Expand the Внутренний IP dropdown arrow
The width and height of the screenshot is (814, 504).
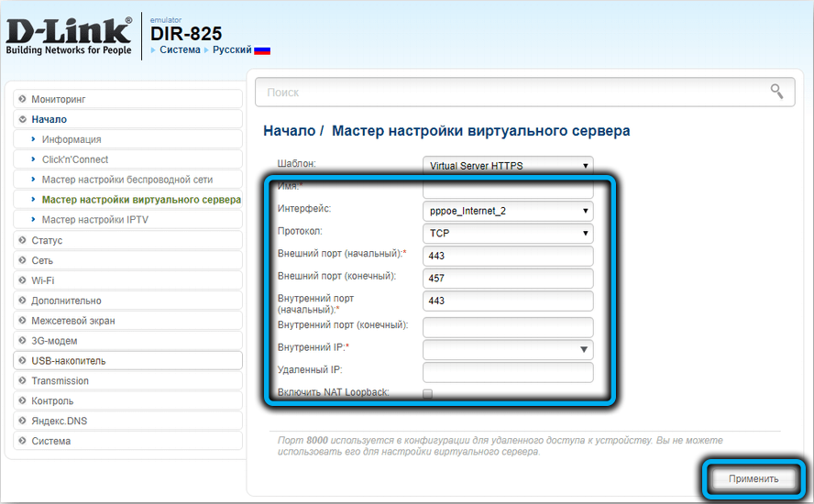583,349
